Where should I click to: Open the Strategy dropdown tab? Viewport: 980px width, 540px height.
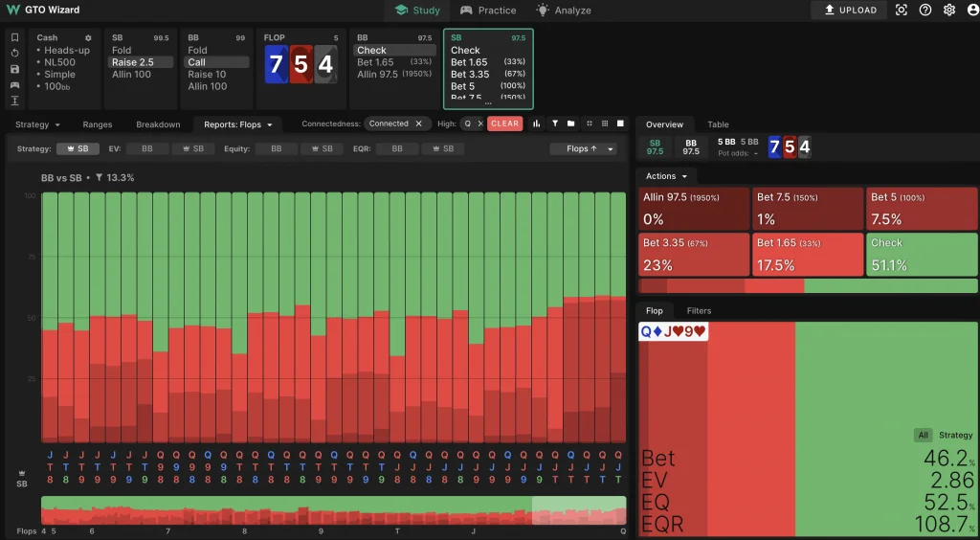37,124
